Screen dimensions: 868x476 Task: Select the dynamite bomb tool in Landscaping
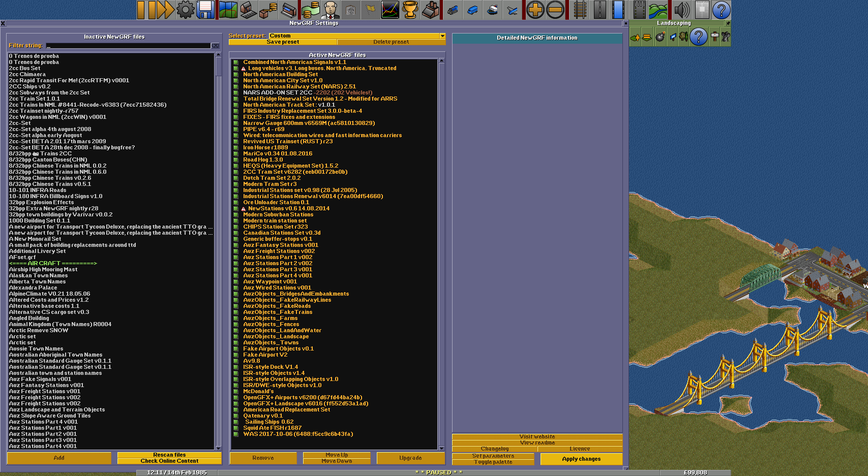[x=660, y=37]
